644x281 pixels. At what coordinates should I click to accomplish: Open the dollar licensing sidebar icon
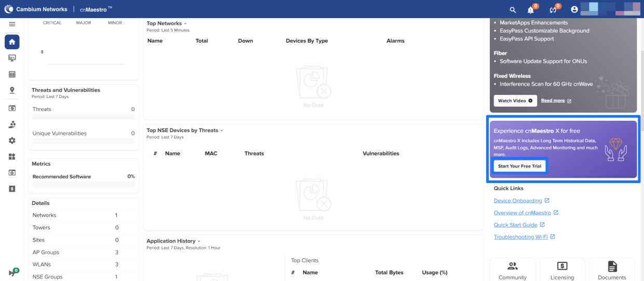12,189
